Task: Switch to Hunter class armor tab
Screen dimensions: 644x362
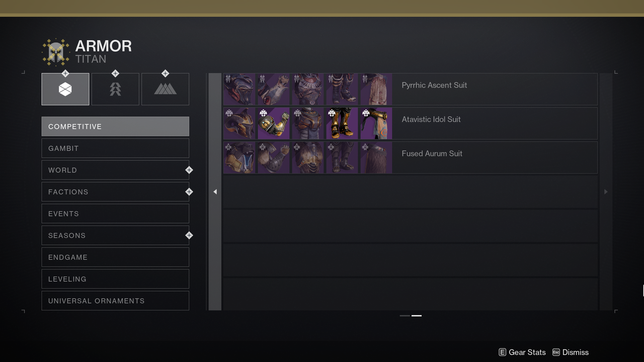Action: 115,89
